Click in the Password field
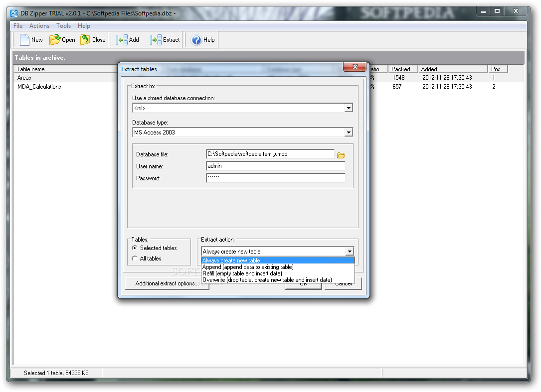 point(276,178)
